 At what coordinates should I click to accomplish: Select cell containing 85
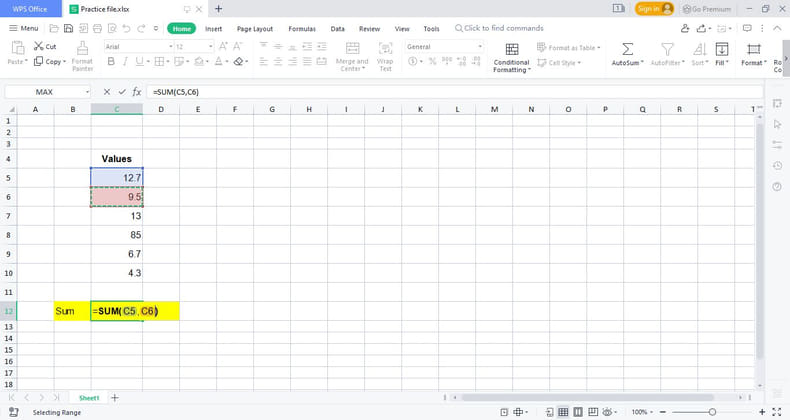coord(117,235)
